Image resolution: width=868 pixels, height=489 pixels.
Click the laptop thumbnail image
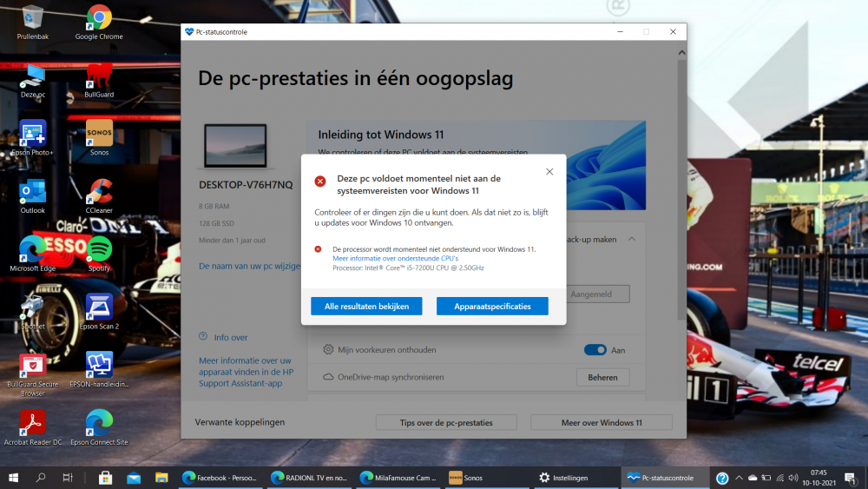pyautogui.click(x=235, y=146)
